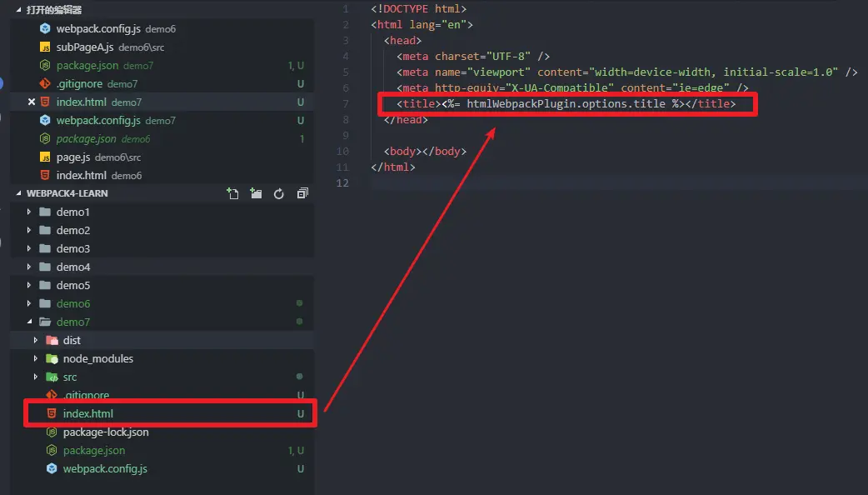Click the meta charset="UTF-8" line
Image resolution: width=868 pixels, height=495 pixels.
tap(473, 57)
